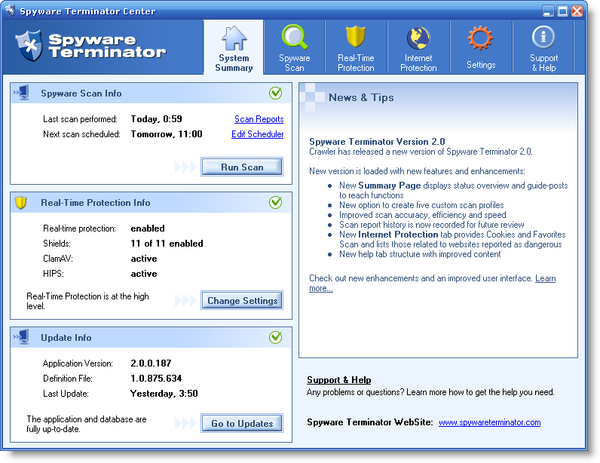600x463 pixels.
Task: Click green checkmark in Real-Time Protection Info header
Action: [276, 202]
